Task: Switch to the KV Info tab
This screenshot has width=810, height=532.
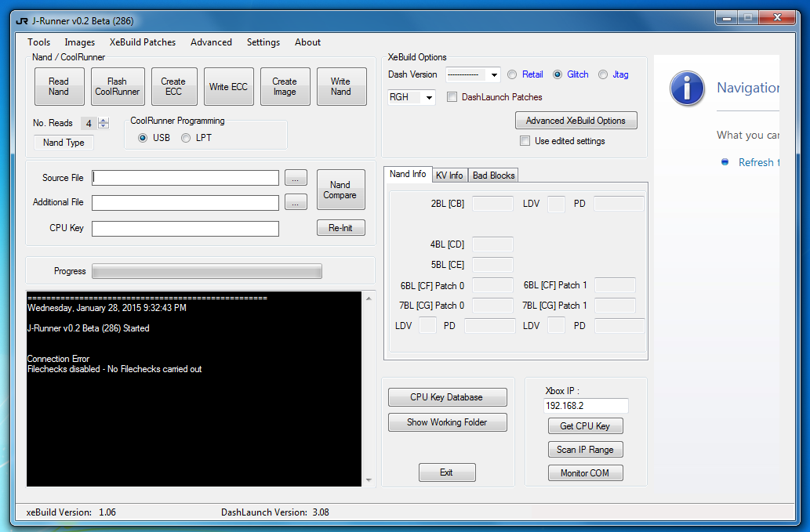Action: click(449, 176)
